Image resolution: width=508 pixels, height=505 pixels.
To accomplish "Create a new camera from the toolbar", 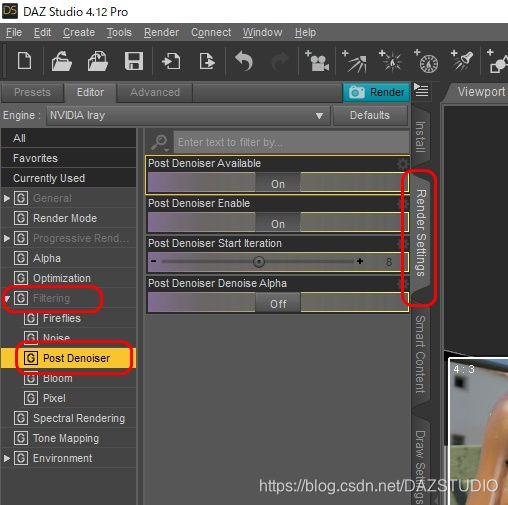I will pyautogui.click(x=317, y=61).
